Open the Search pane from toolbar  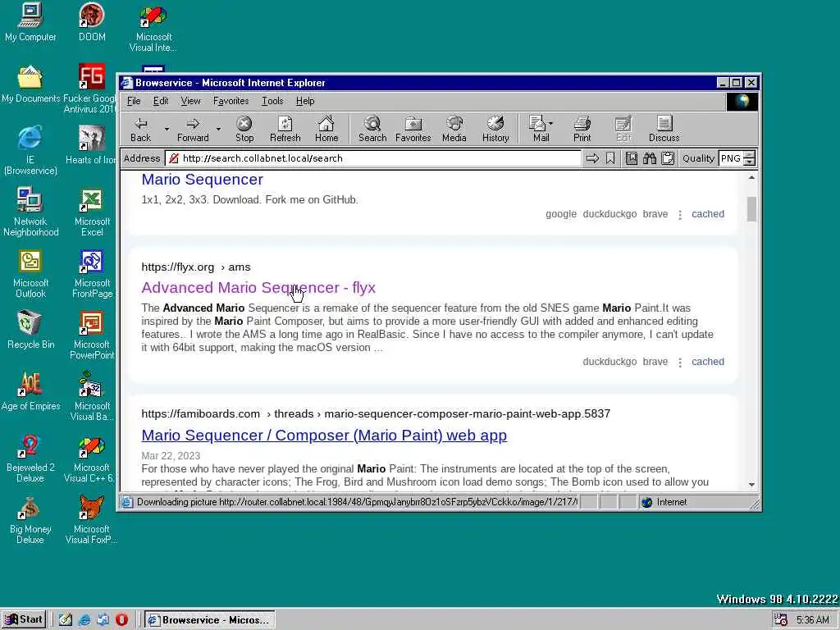point(372,129)
